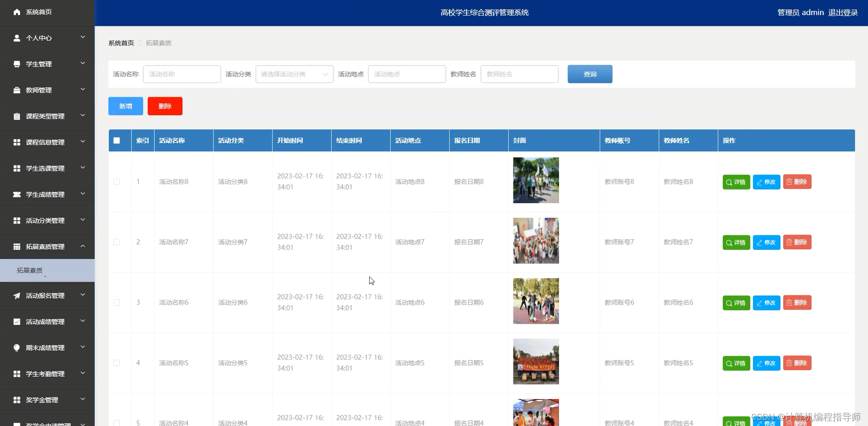This screenshot has height=426, width=868.
Task: Click the briefcase icon beside 教师管理
Action: 17,90
